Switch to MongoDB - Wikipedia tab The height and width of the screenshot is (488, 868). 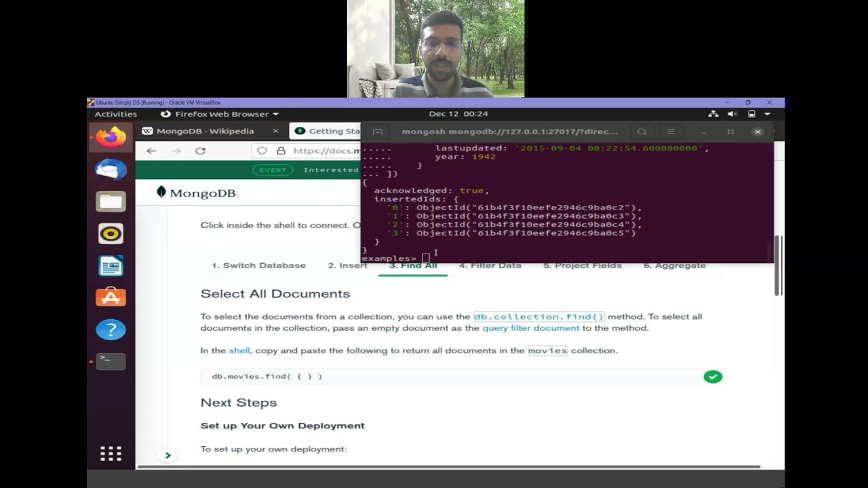click(205, 131)
